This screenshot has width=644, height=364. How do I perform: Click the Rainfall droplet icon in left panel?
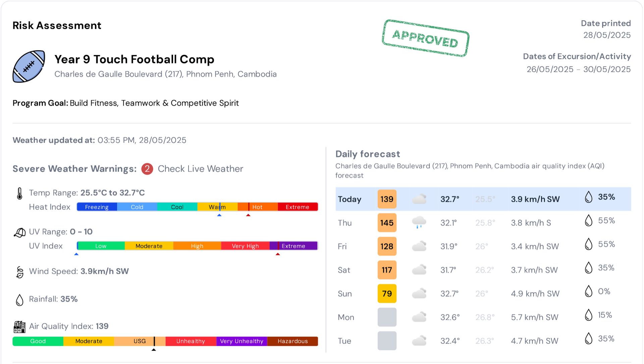click(x=20, y=300)
